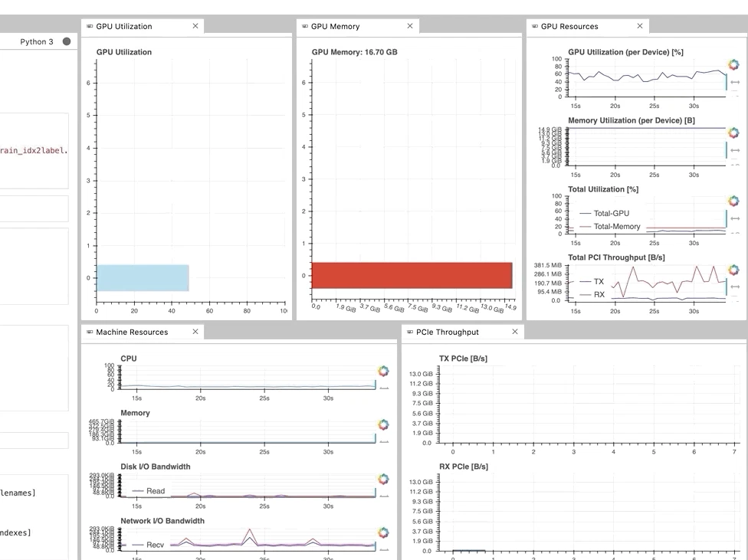
Task: Toggle pan tool on Memory Utilization per Device chart
Action: 735,150
